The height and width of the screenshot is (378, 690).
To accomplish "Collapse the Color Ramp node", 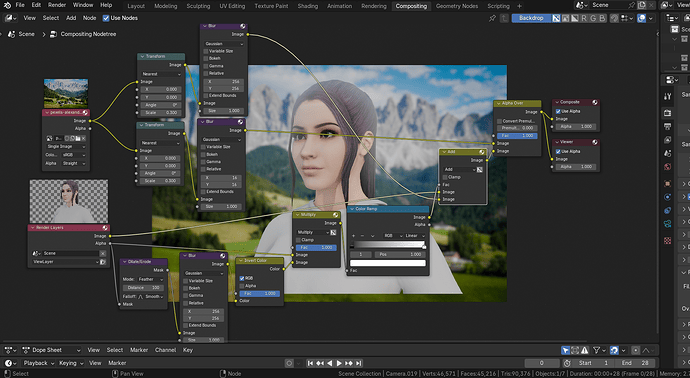I will coord(352,209).
